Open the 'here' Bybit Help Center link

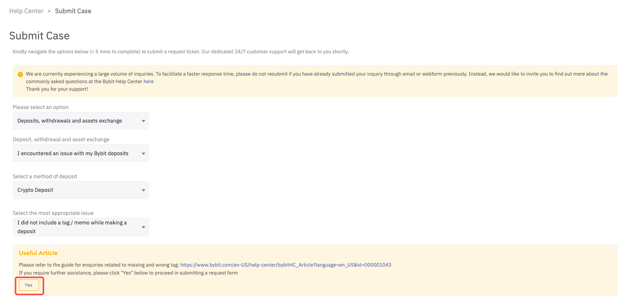coord(149,82)
